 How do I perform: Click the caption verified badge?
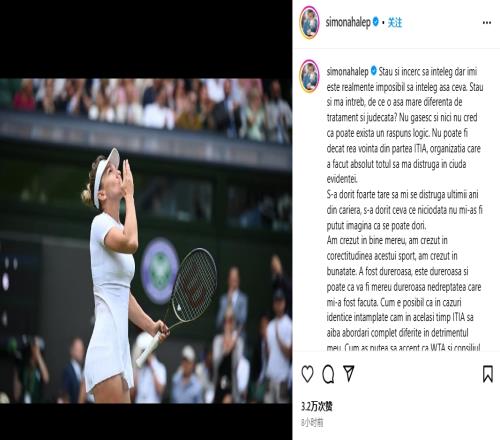(373, 71)
